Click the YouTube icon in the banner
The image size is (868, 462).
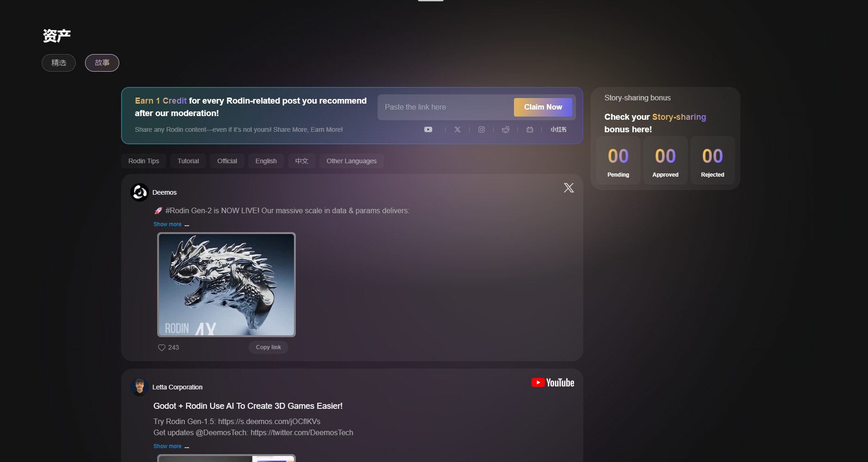click(428, 129)
